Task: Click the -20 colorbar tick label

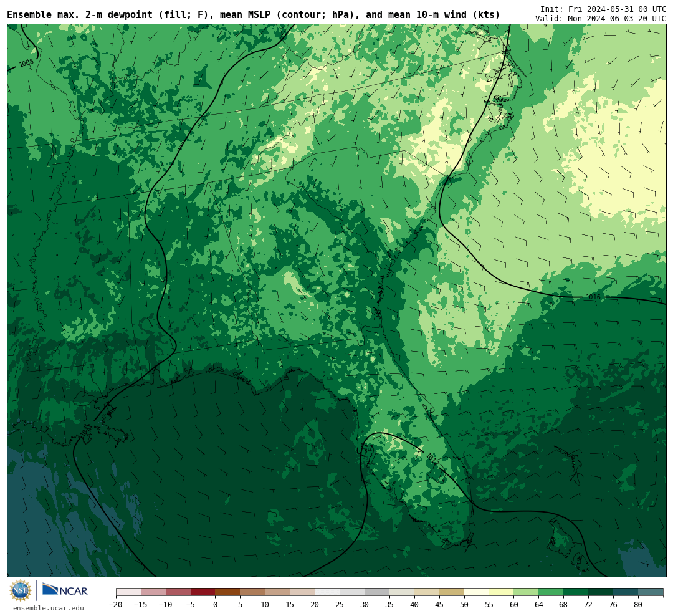Action: pyautogui.click(x=116, y=605)
